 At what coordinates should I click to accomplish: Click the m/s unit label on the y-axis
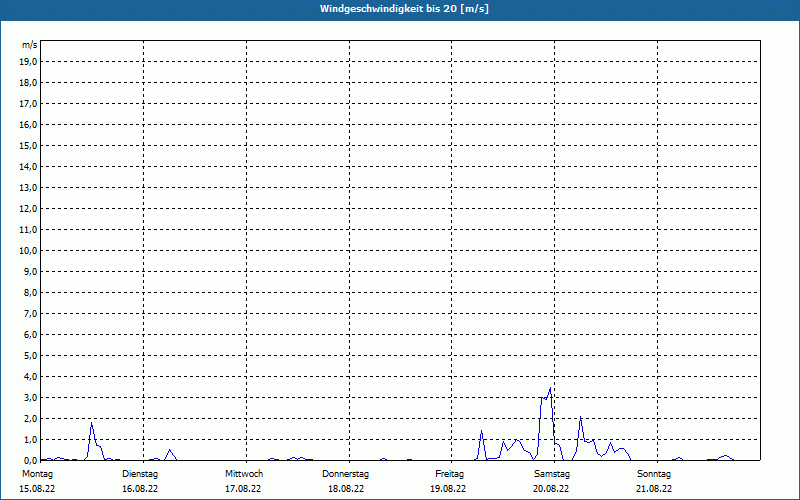click(30, 45)
